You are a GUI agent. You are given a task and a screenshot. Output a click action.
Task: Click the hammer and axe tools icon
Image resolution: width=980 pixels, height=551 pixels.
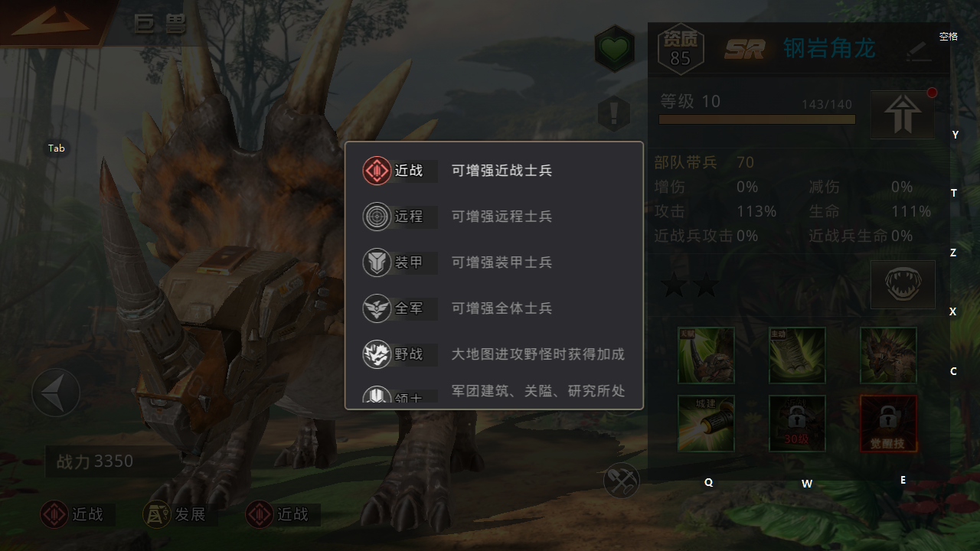click(621, 481)
